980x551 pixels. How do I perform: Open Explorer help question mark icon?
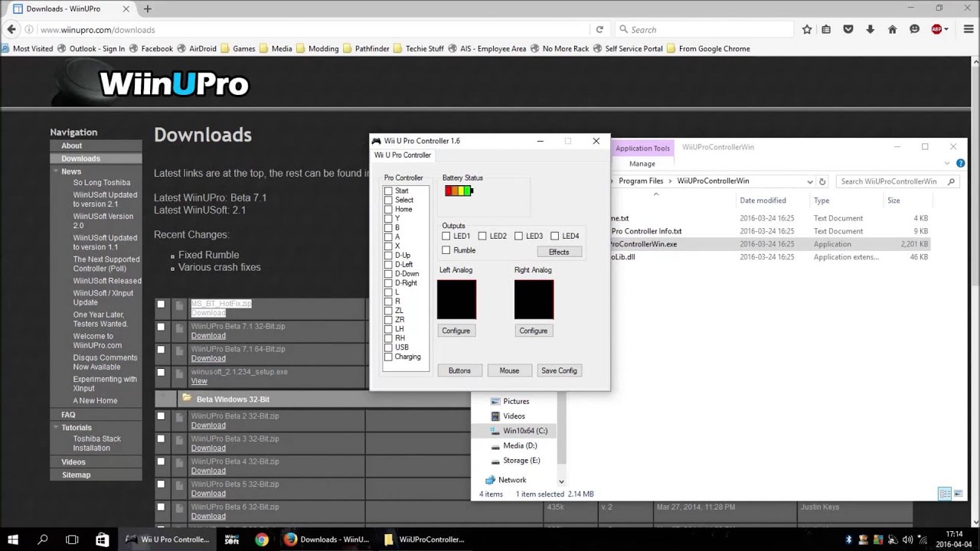click(x=960, y=163)
